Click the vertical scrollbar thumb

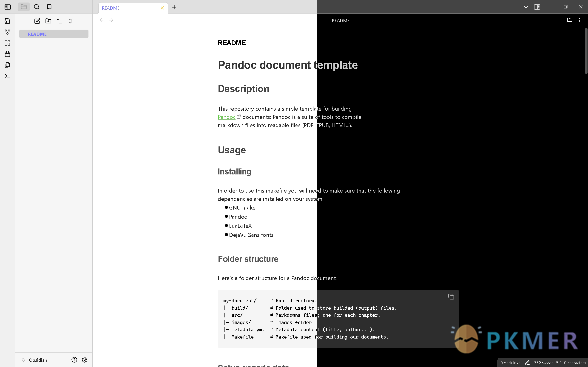click(586, 51)
